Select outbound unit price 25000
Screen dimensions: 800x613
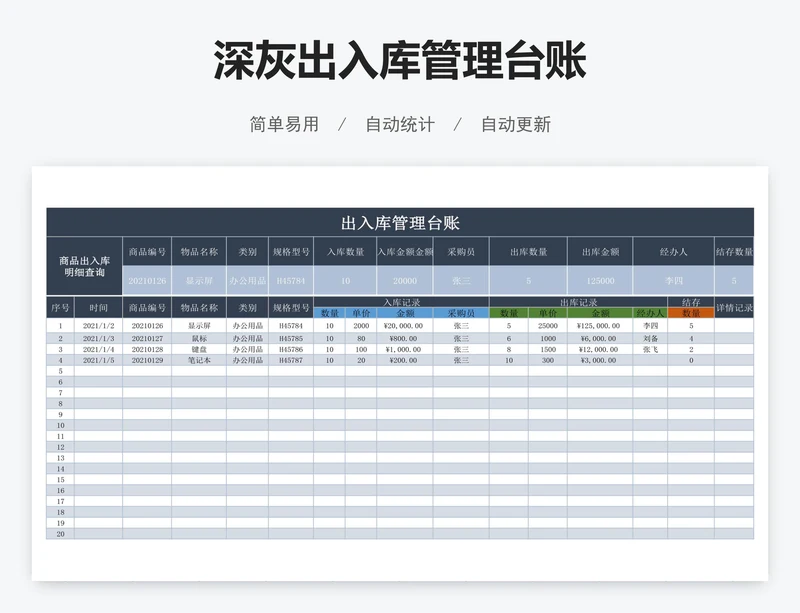(x=547, y=326)
